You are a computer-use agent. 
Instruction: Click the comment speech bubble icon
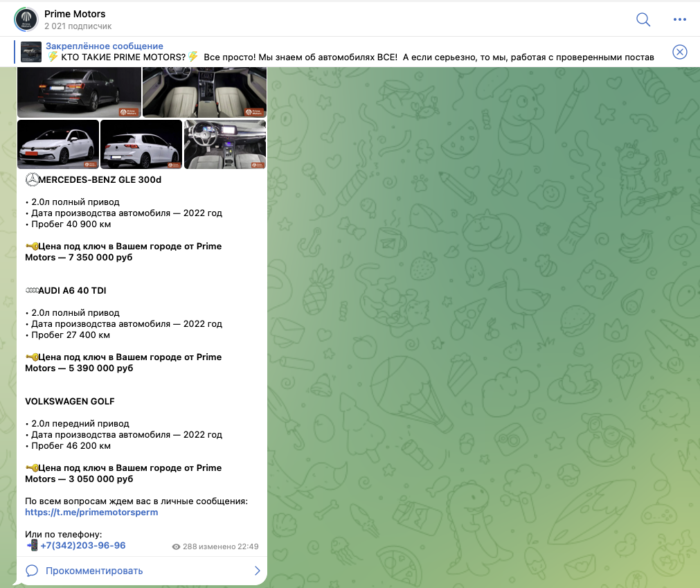coord(32,571)
